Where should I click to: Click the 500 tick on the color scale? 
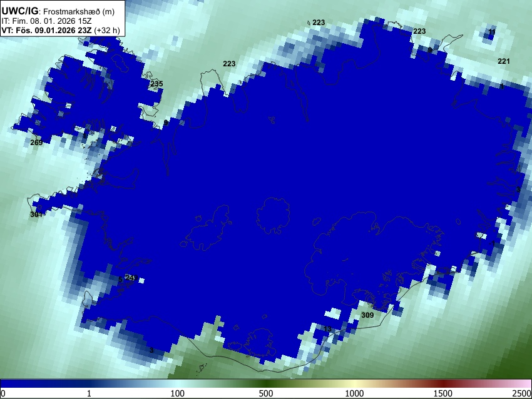[x=266, y=393]
